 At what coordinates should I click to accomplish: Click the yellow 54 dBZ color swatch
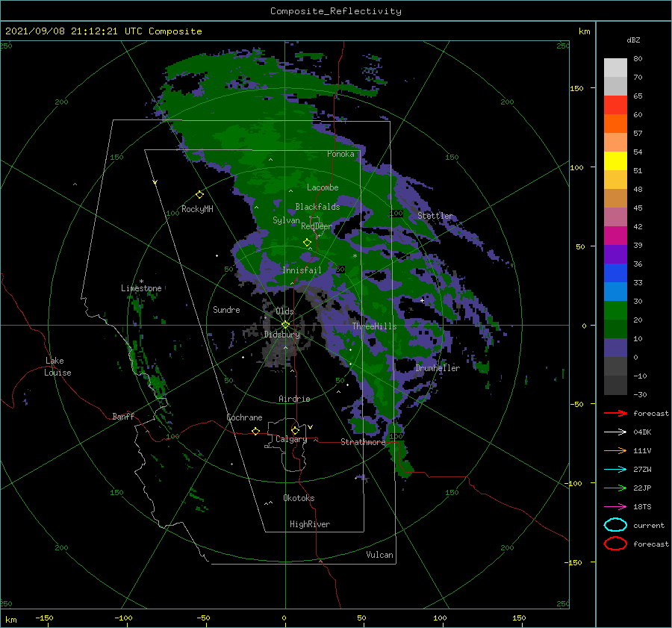pyautogui.click(x=615, y=161)
